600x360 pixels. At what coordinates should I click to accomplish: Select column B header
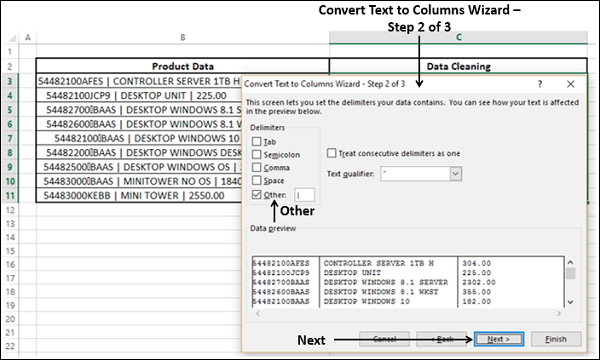coord(183,37)
